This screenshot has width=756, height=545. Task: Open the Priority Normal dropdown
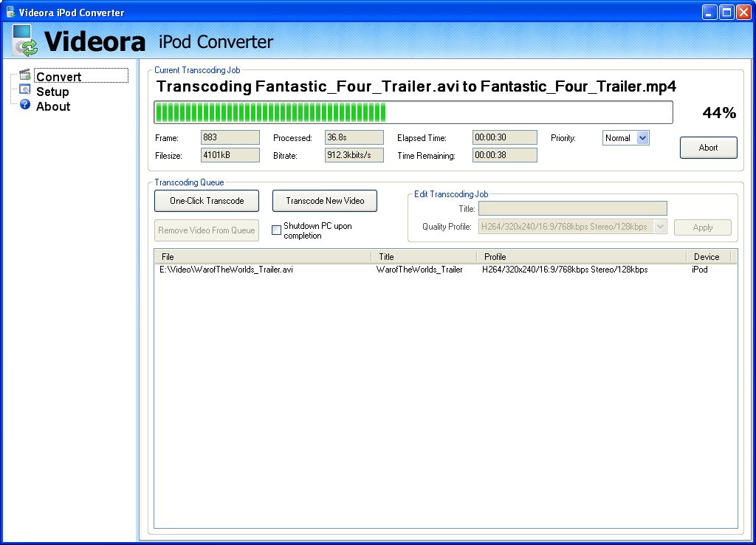642,138
